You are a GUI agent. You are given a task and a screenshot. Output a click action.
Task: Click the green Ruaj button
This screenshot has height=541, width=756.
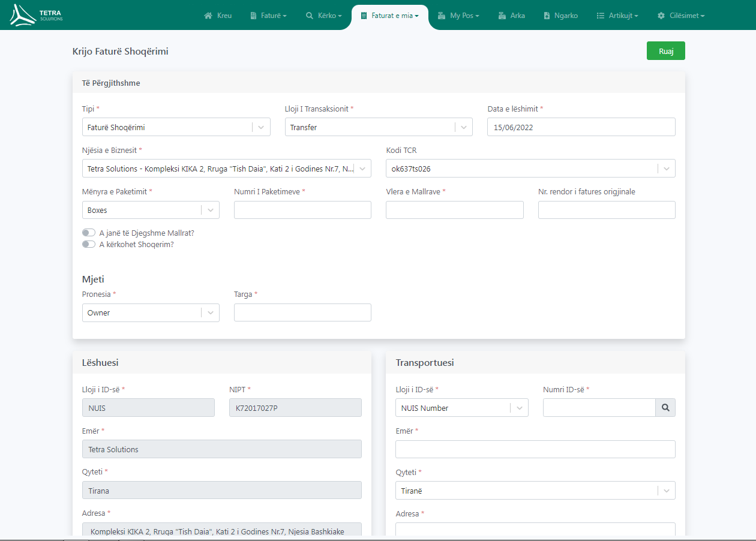coord(666,51)
